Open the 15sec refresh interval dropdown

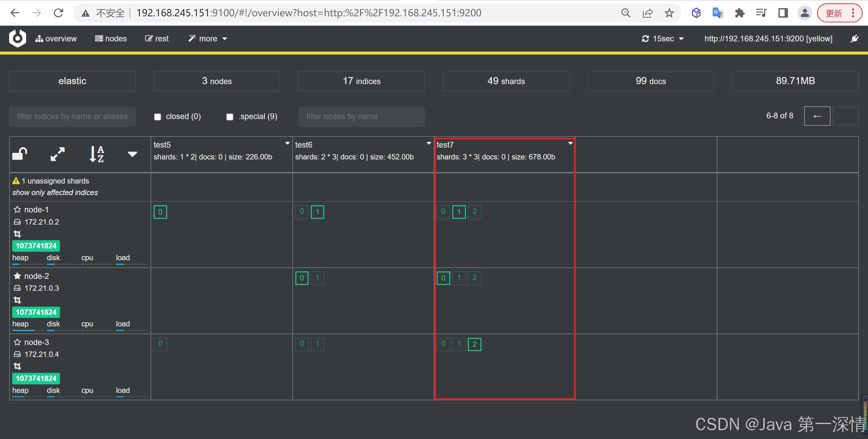663,39
